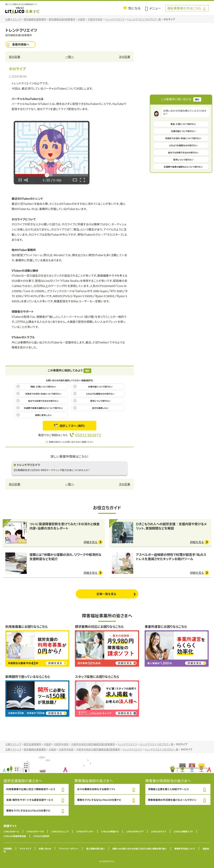Viewport: 214px width, 868px height.
Task: Check 自分でも利用できるのか知りたい in the form
Action: [41, 401]
